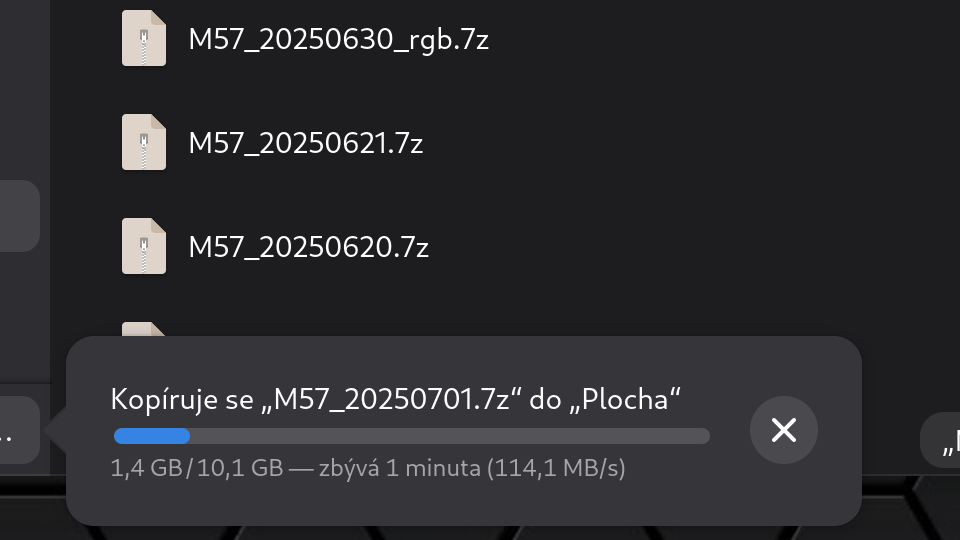Click the gray unfilled part of progress bar
Viewport: 960px width, 540px height.
(x=450, y=436)
